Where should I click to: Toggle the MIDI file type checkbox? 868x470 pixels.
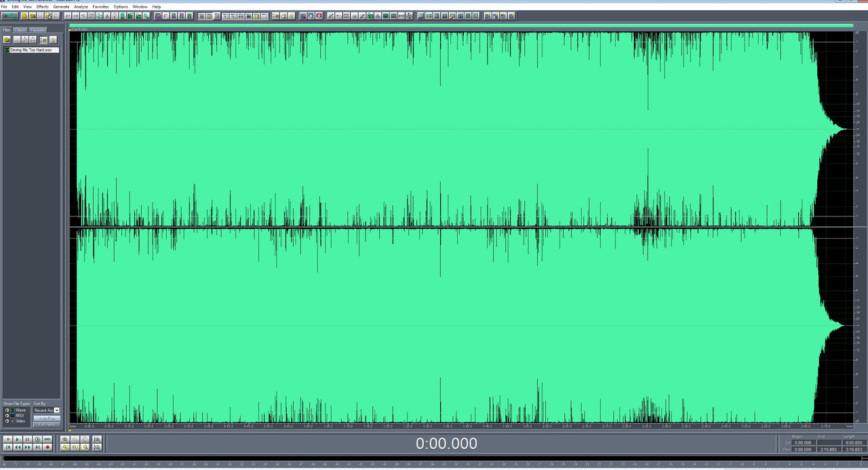[x=7, y=416]
